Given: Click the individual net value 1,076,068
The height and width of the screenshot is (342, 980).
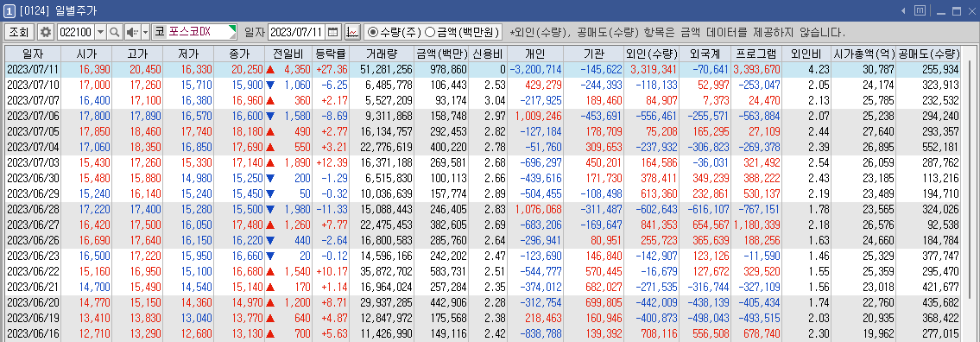Looking at the screenshot, I should click(538, 209).
